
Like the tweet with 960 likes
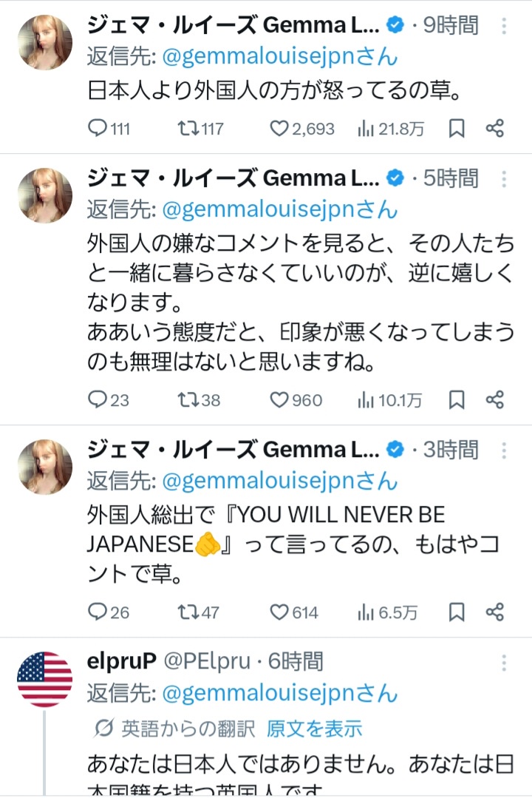(279, 400)
